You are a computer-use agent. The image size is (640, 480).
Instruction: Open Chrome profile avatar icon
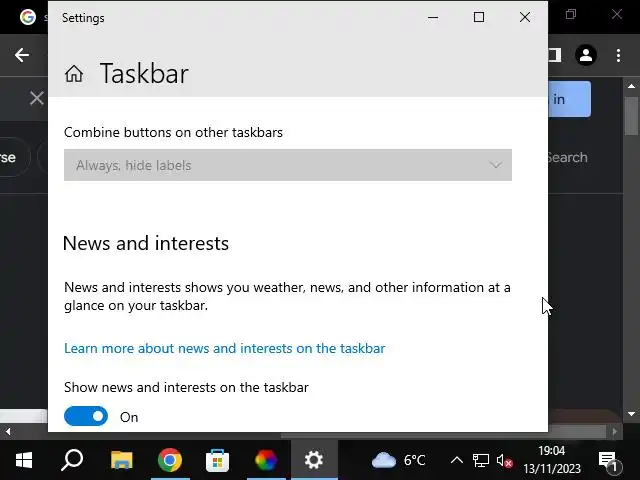(x=586, y=55)
